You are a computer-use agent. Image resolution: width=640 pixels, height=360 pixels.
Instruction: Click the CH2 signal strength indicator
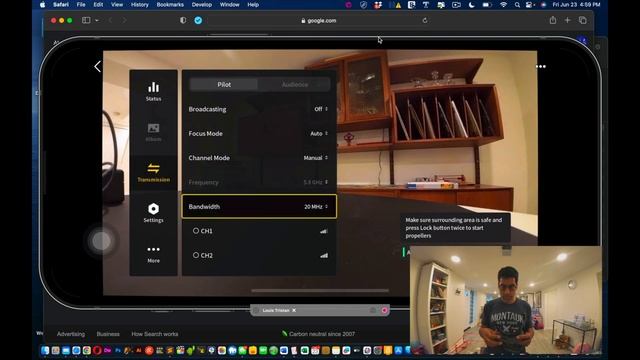[324, 256]
